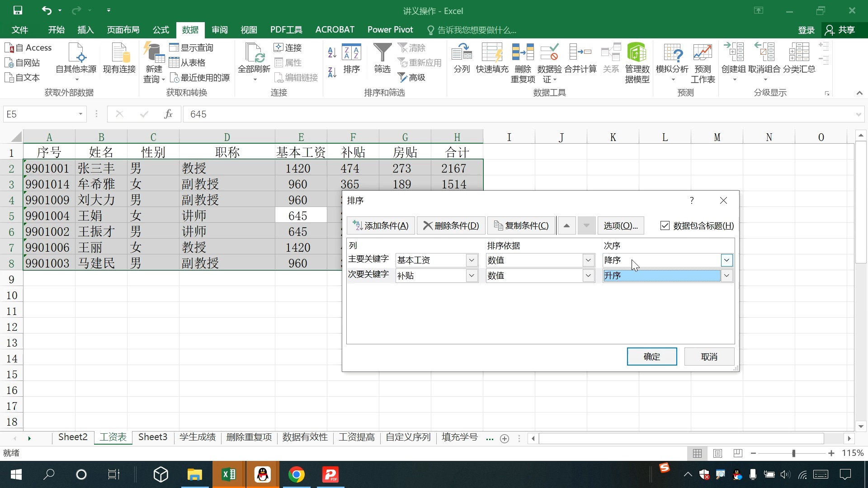Image resolution: width=868 pixels, height=488 pixels.
Task: Sort ascending with the A-Z icon
Action: pyautogui.click(x=332, y=52)
